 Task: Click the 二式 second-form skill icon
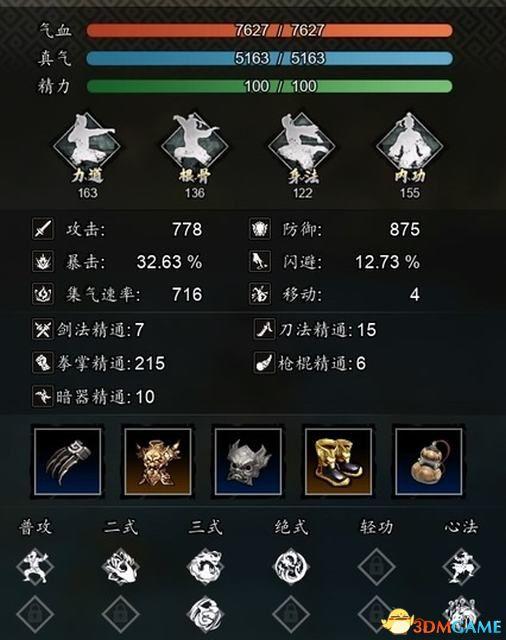[120, 567]
